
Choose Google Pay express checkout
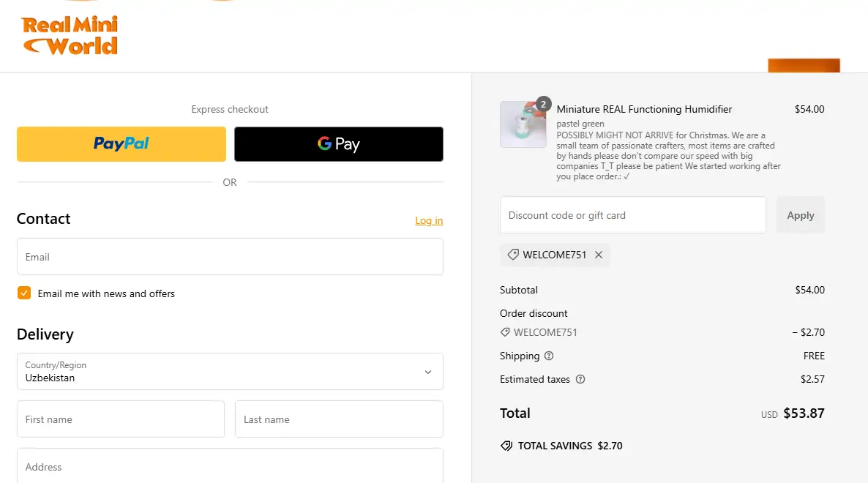338,144
